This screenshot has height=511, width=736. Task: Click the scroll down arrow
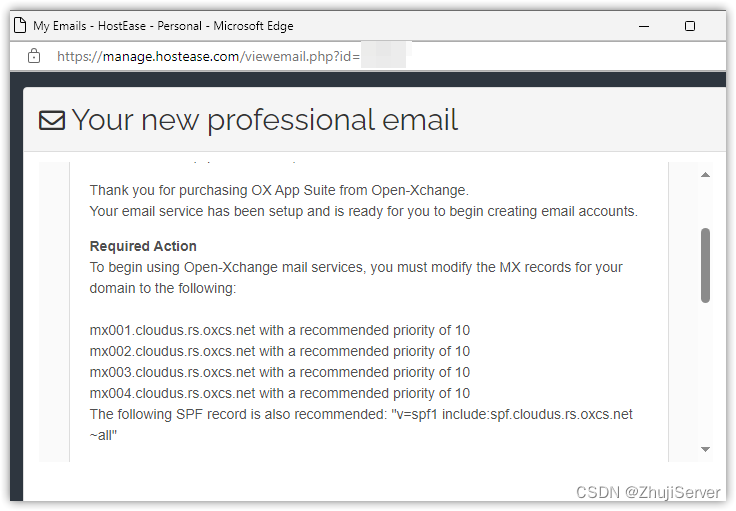coord(705,449)
